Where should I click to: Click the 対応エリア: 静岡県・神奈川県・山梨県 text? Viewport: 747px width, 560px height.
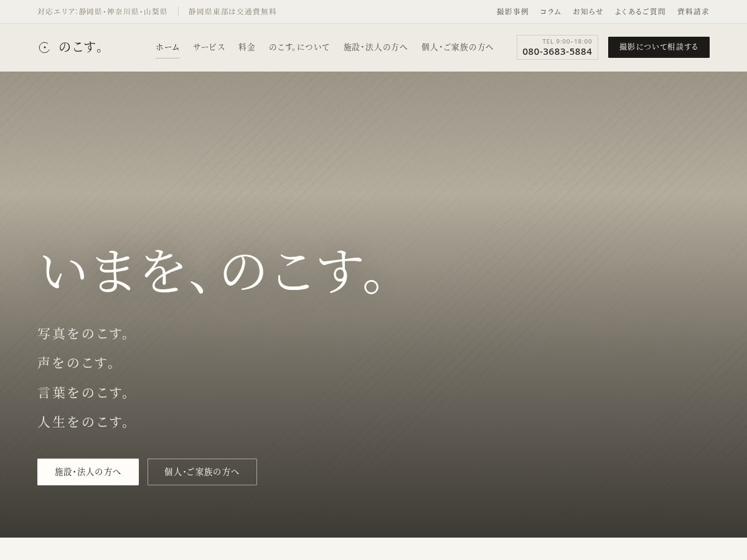pos(102,12)
